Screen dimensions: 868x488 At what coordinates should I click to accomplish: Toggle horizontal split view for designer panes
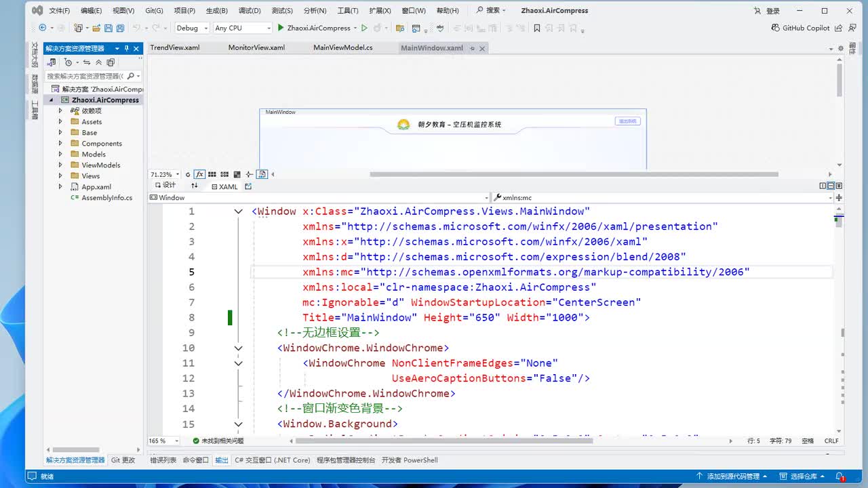coord(831,186)
